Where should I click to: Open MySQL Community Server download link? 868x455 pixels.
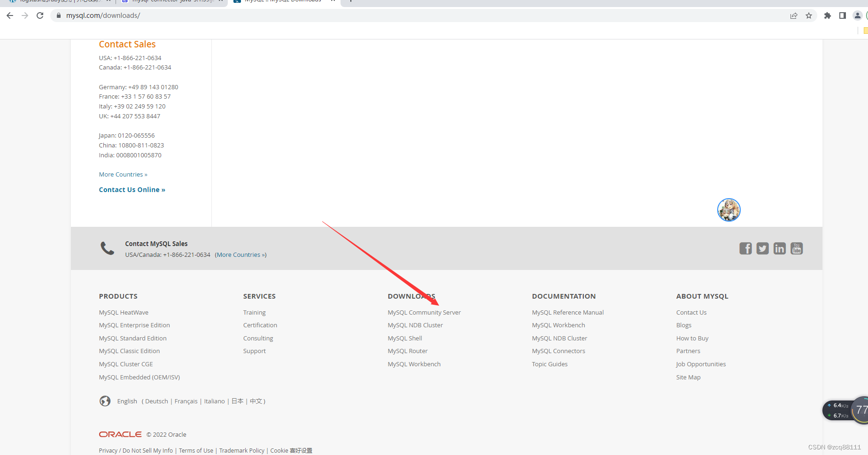(x=424, y=312)
